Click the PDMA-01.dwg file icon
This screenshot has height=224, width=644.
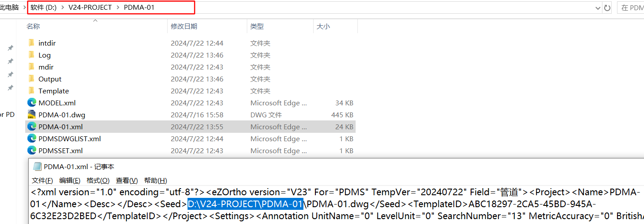coord(31,115)
